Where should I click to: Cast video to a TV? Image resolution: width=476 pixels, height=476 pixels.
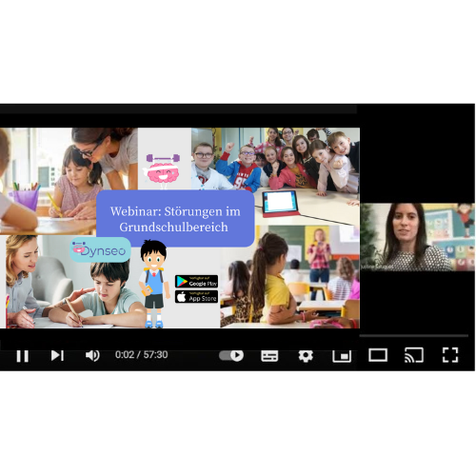tap(414, 355)
